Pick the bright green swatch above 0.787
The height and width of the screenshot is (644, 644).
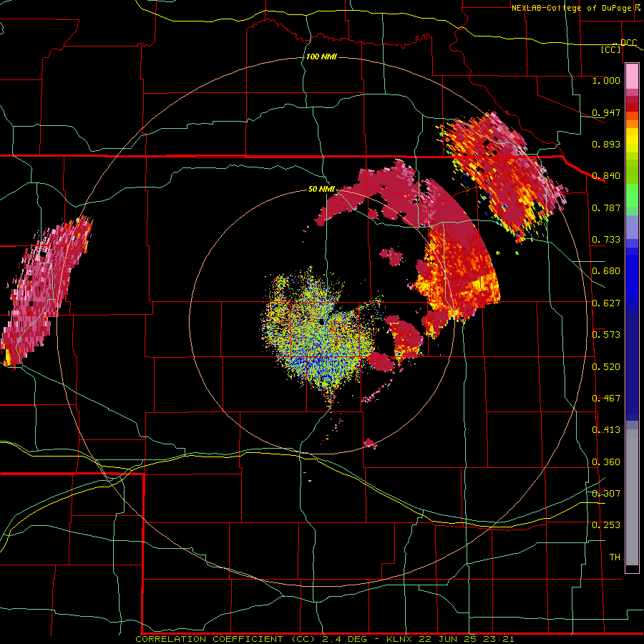tap(632, 195)
